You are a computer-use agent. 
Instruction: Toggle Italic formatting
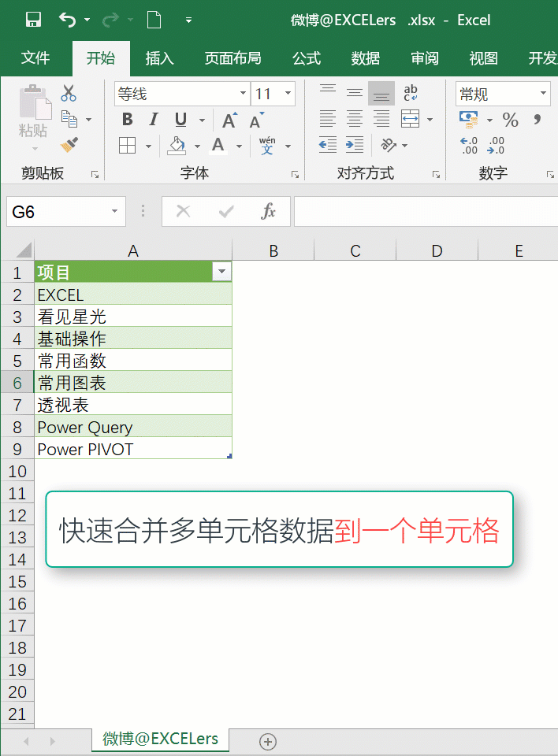[154, 120]
